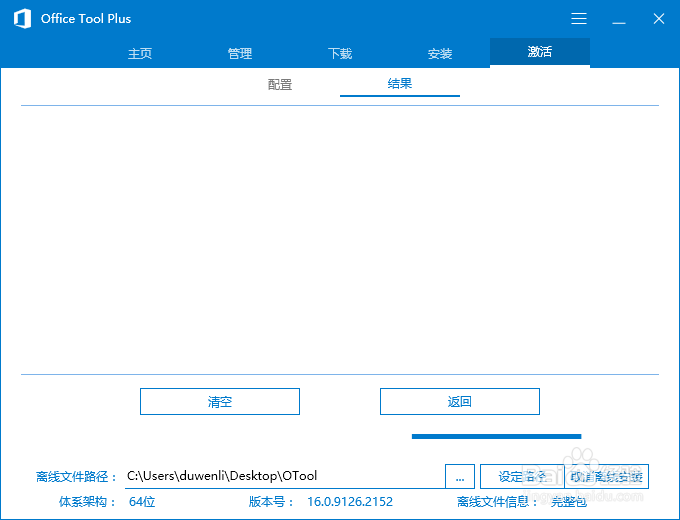Image resolution: width=680 pixels, height=520 pixels.
Task: Click the 清空 button
Action: point(220,402)
